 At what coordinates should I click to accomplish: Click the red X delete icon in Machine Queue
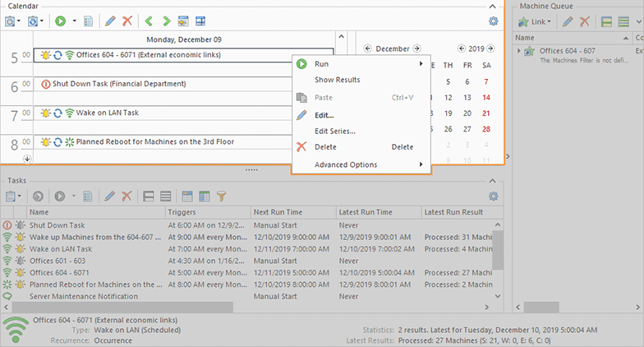[x=585, y=21]
